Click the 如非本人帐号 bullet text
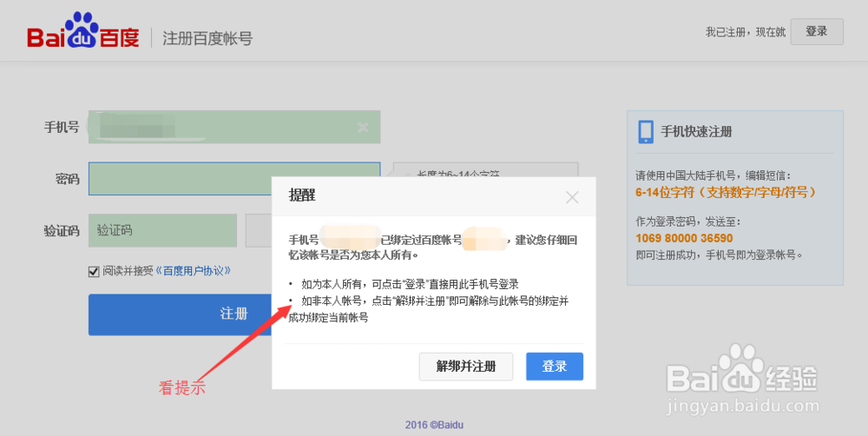Viewport: 868px width, 436px height. pyautogui.click(x=429, y=309)
